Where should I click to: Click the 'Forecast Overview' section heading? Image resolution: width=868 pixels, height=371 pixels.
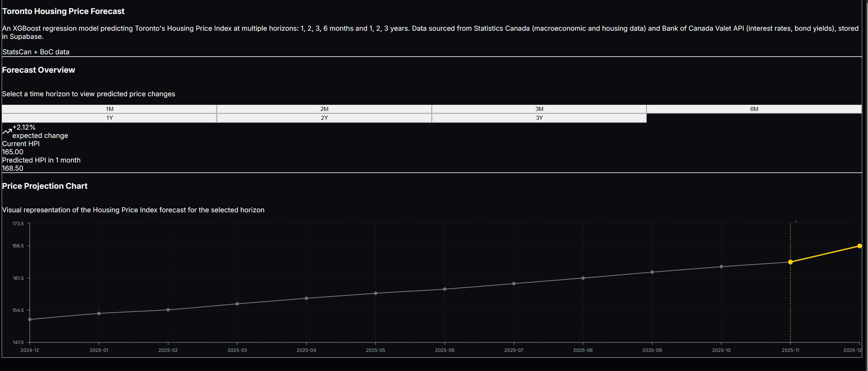(39, 70)
